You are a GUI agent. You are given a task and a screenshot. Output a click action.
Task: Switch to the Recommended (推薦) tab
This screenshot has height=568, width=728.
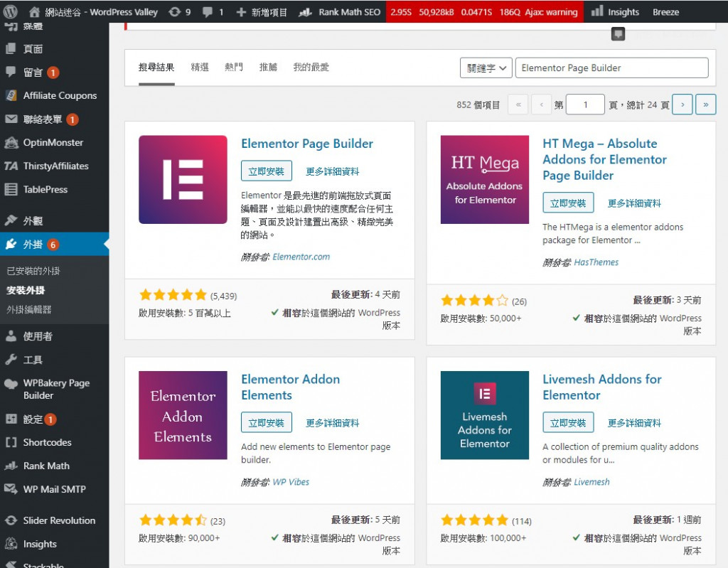point(268,68)
